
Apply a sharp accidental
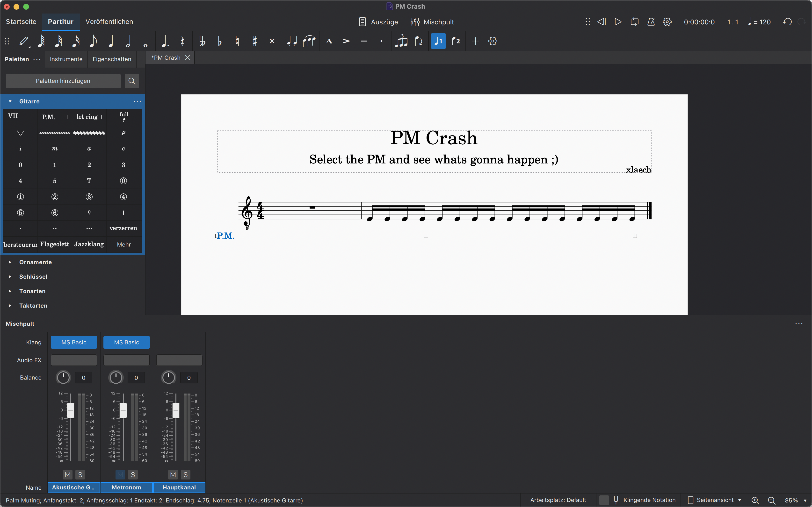click(x=255, y=41)
